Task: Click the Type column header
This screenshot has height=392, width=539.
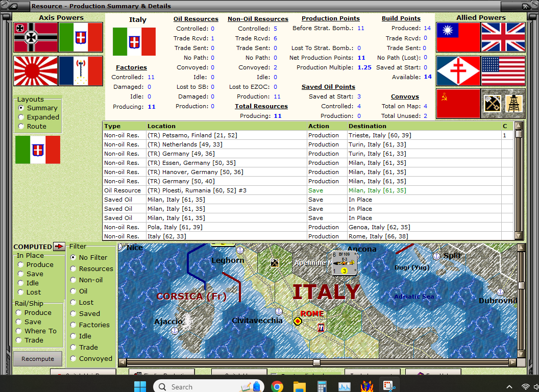Action: click(x=125, y=126)
